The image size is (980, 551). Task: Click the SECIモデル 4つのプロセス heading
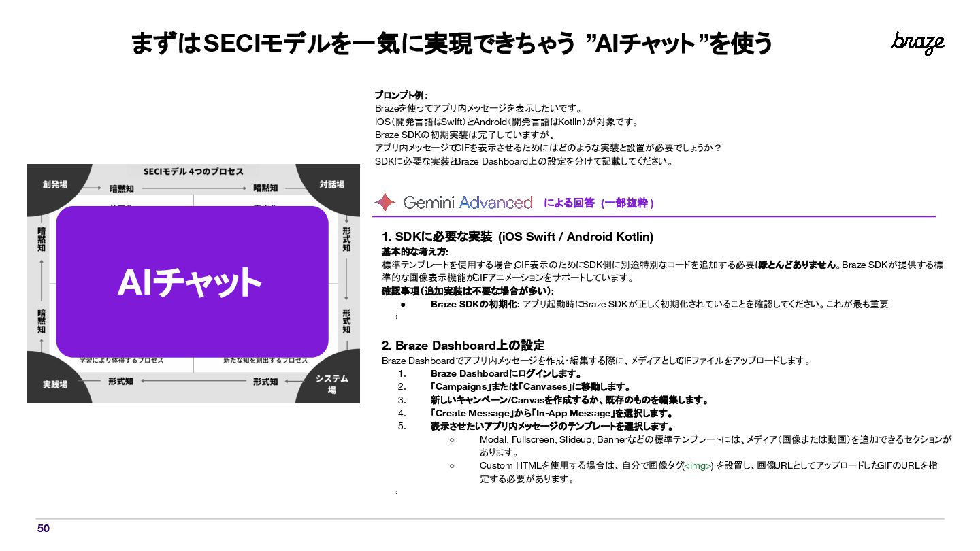coord(193,171)
